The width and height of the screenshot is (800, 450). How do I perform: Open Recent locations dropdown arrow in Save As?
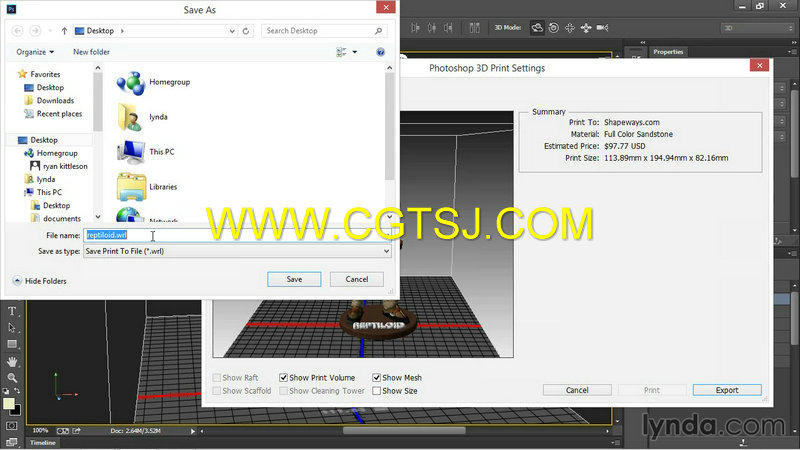(50, 31)
